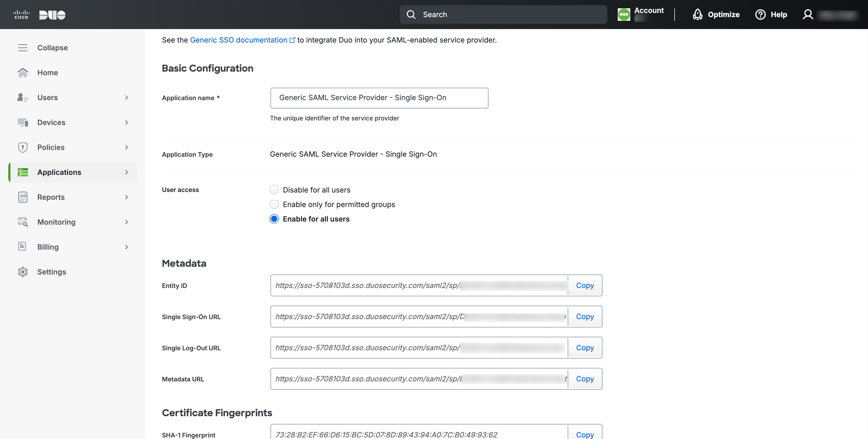Expand the Reports submenu chevron

click(127, 197)
